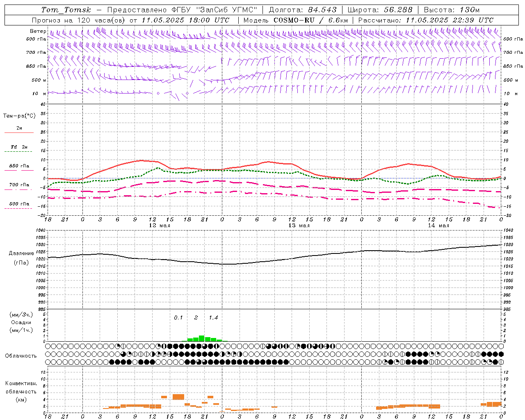The height and width of the screenshot is (420, 525).
Task: Click the Высота: 130м header value
Action: click(x=452, y=10)
